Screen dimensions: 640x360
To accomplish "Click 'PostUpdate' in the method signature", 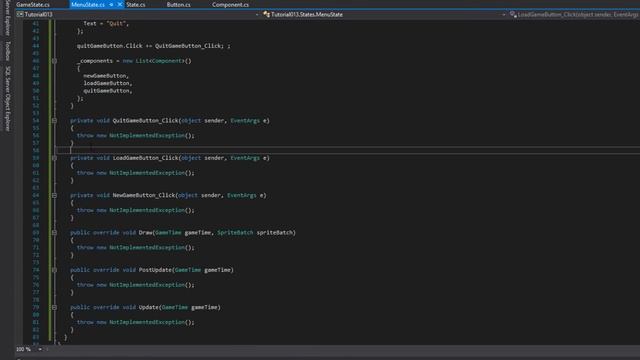I will 155,270.
